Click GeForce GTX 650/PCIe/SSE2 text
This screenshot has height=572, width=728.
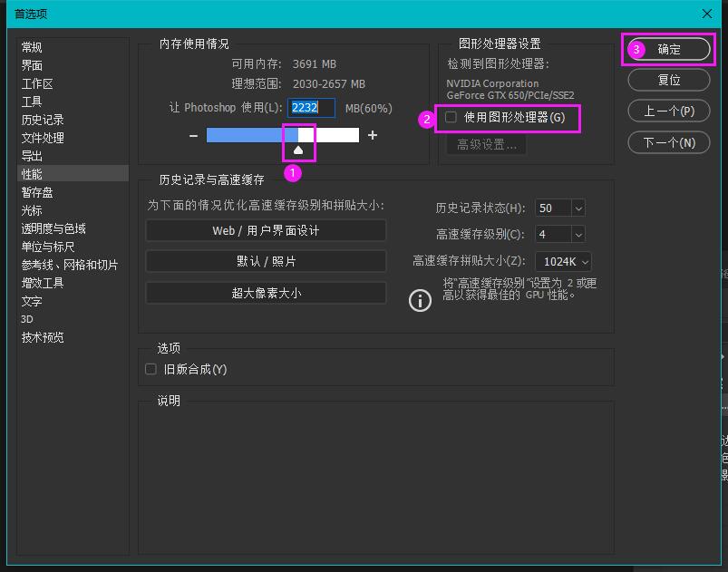pyautogui.click(x=510, y=95)
